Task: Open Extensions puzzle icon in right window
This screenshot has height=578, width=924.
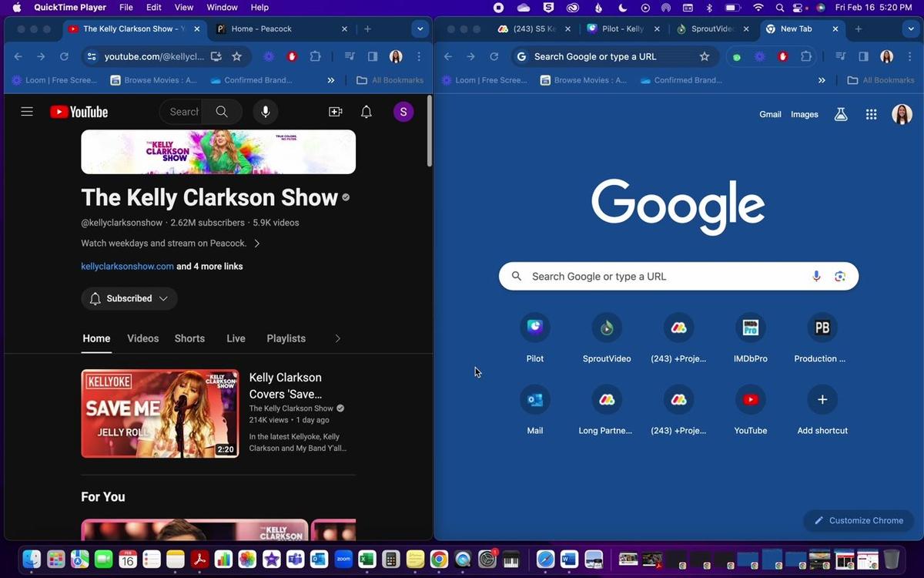Action: [x=806, y=56]
